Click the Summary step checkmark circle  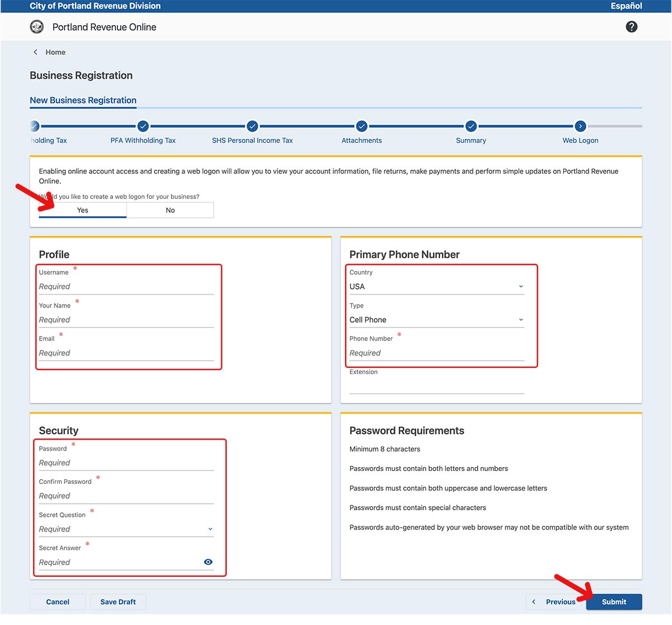point(471,126)
